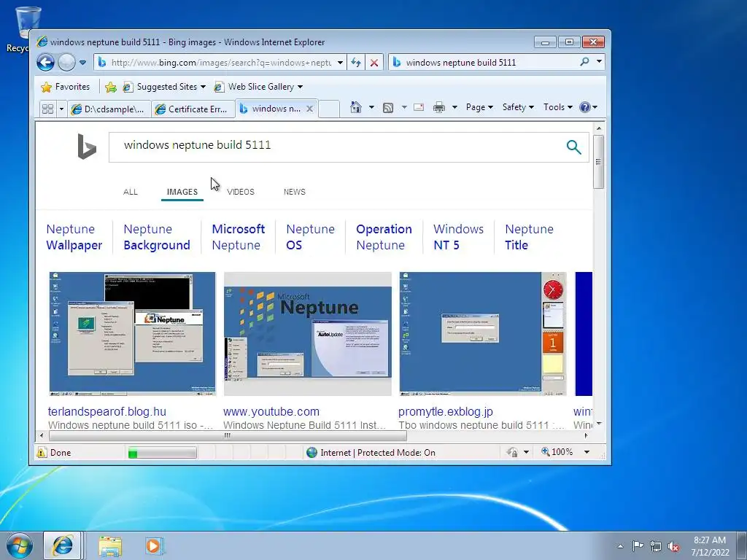This screenshot has height=560, width=747.
Task: Expand the tab list dropdown arrow
Action: pyautogui.click(x=61, y=109)
